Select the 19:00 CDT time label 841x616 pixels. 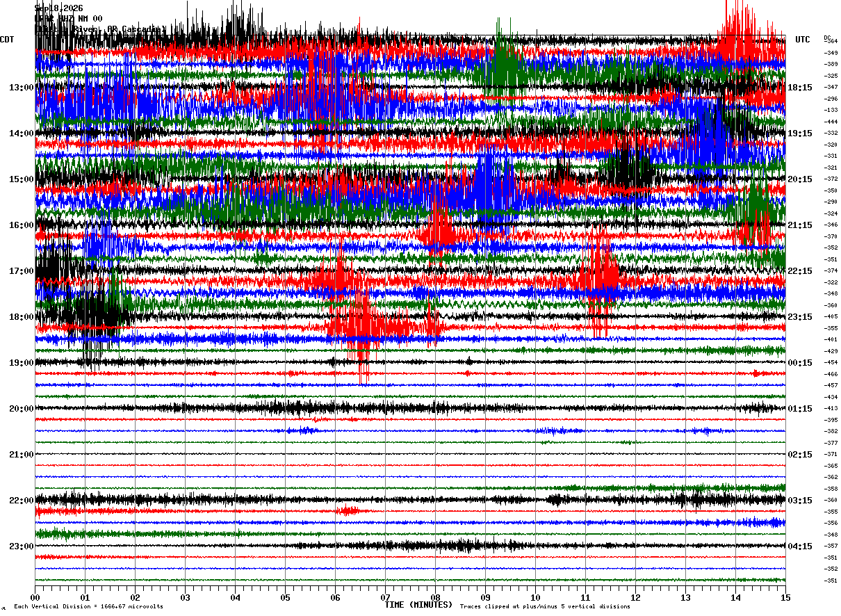point(22,363)
